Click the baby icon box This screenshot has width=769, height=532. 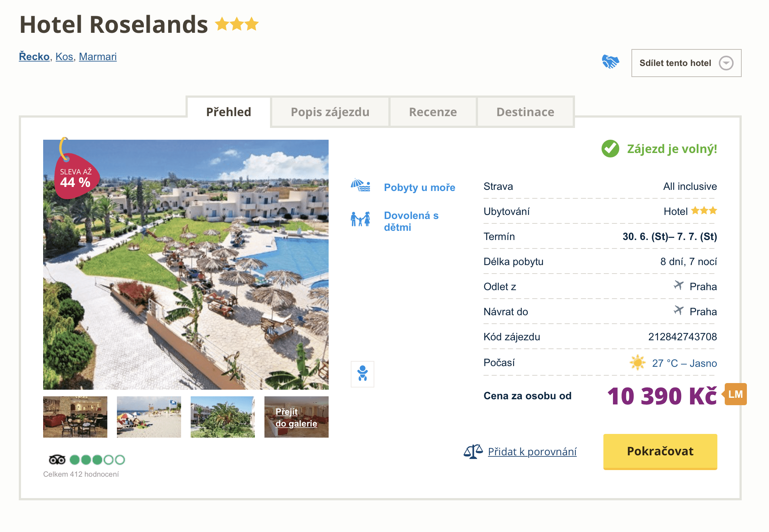click(x=363, y=374)
